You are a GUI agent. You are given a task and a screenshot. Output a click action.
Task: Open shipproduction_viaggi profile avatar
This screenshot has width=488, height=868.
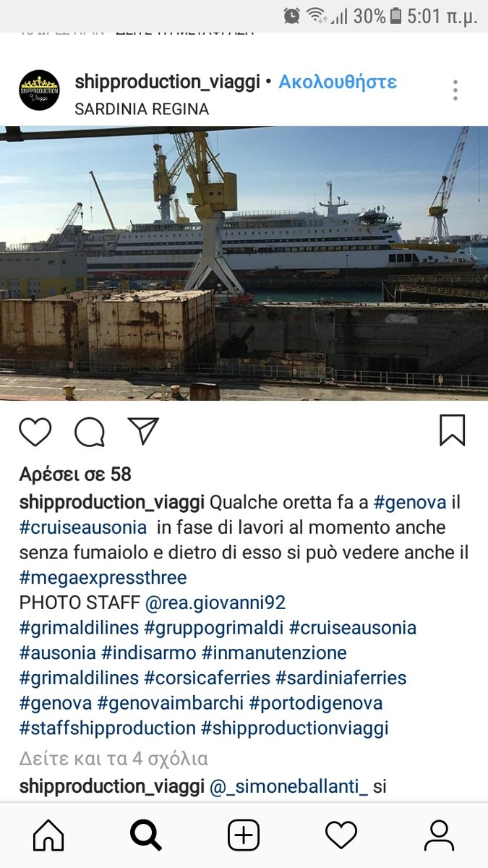[x=39, y=90]
